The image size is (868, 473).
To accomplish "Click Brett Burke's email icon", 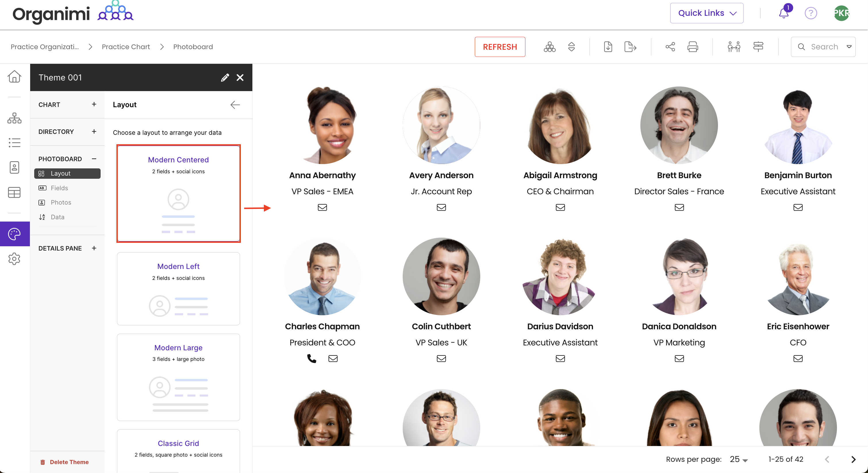I will tap(679, 207).
